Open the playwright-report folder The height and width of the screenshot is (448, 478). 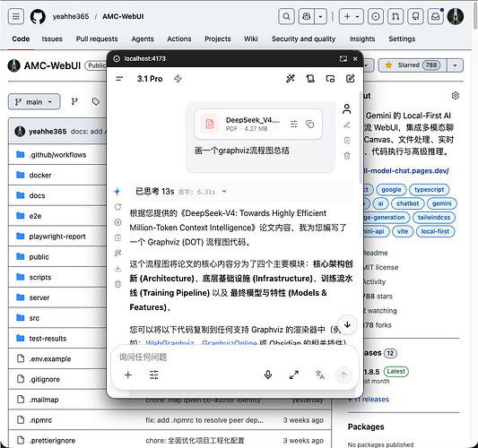point(57,237)
